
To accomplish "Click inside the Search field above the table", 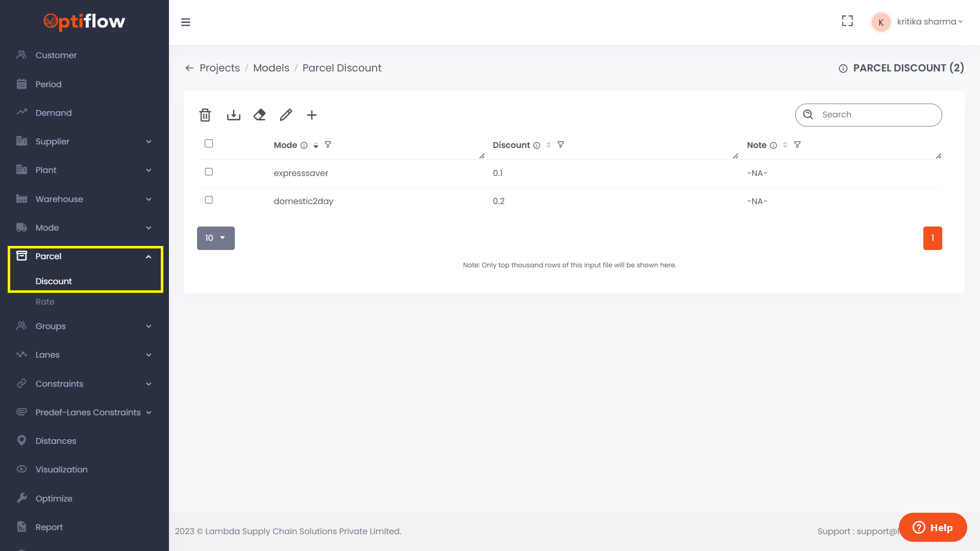I will [x=869, y=115].
